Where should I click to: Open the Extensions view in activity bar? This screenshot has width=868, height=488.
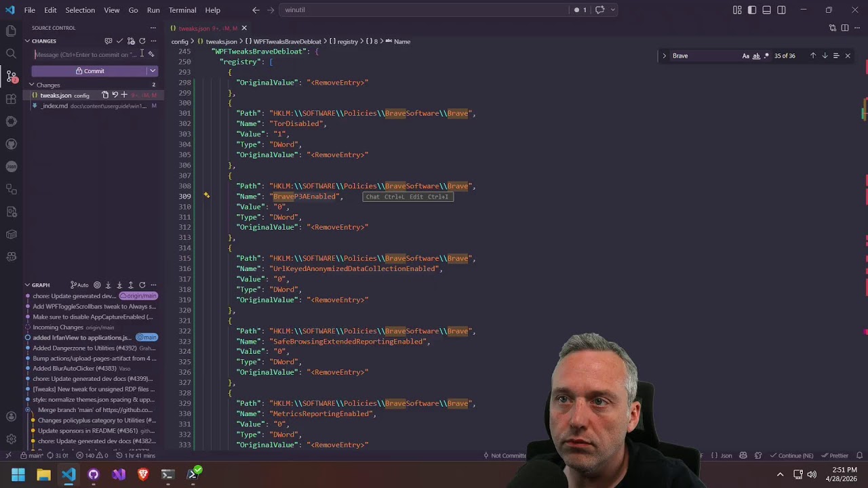[11, 99]
